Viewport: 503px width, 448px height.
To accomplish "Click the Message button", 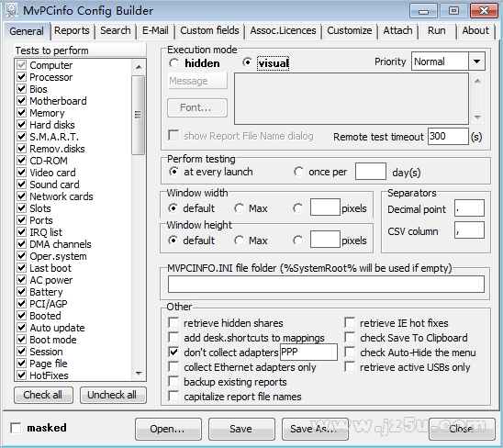I will click(x=197, y=81).
